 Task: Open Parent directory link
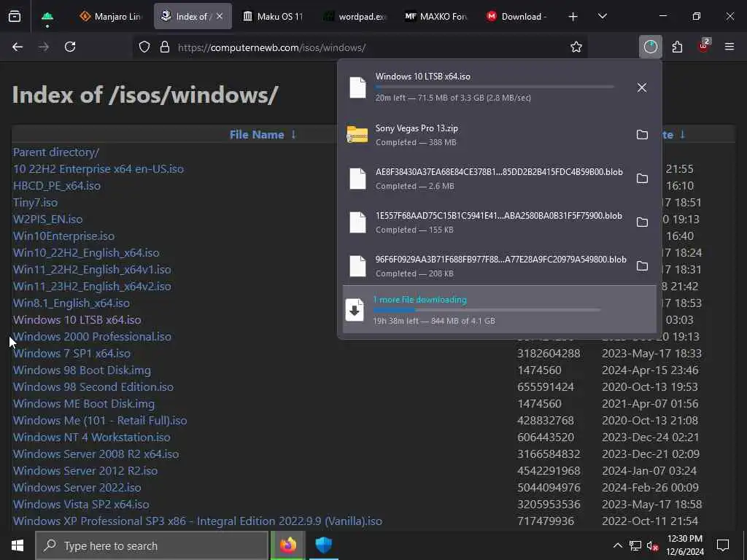[x=55, y=152]
